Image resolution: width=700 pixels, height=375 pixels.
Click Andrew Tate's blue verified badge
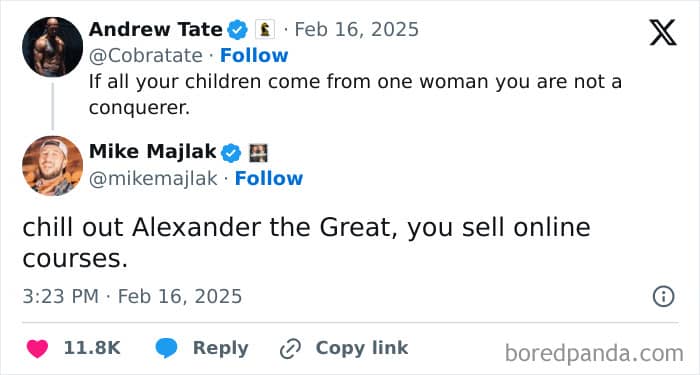(238, 30)
